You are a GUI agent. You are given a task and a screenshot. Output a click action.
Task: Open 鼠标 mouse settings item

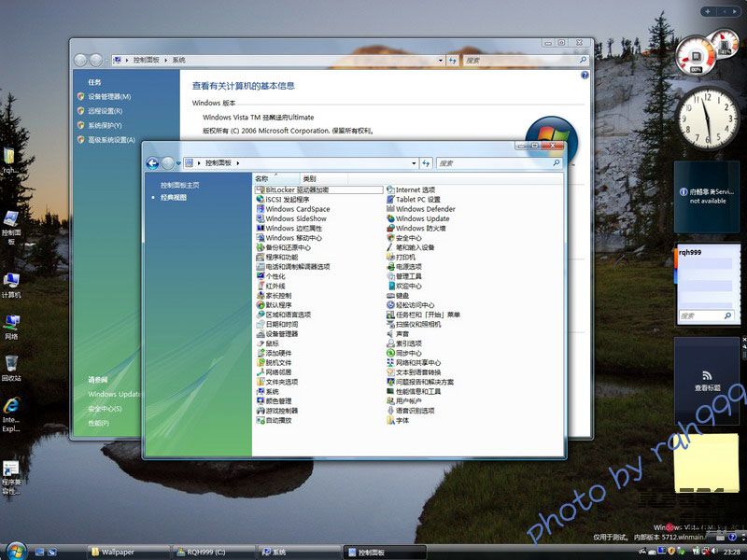click(272, 343)
